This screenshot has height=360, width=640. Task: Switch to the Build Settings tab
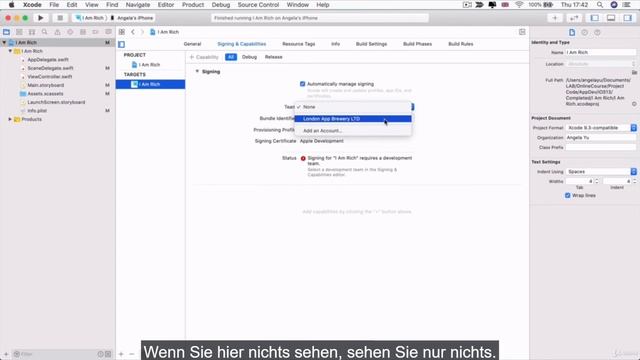371,44
